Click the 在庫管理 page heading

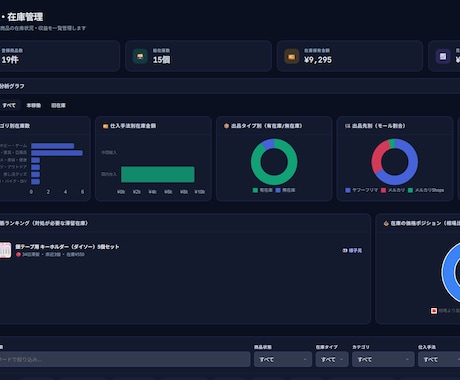tap(25, 17)
